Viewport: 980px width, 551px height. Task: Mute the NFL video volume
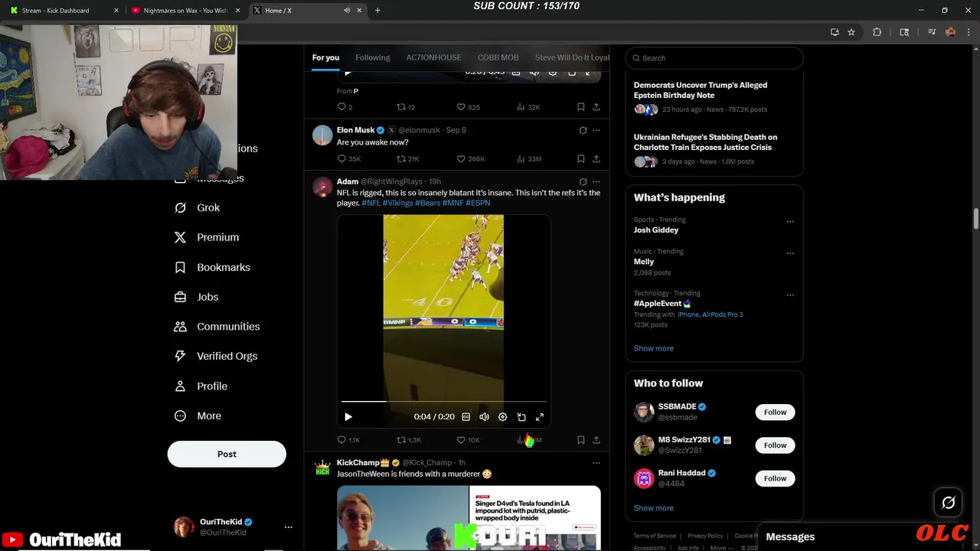pos(484,417)
